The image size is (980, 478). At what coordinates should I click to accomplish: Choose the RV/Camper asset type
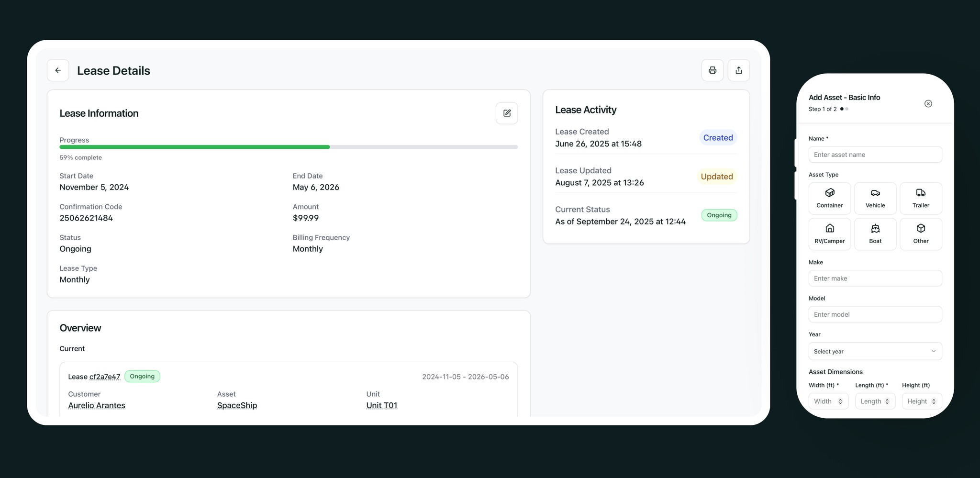tap(830, 234)
